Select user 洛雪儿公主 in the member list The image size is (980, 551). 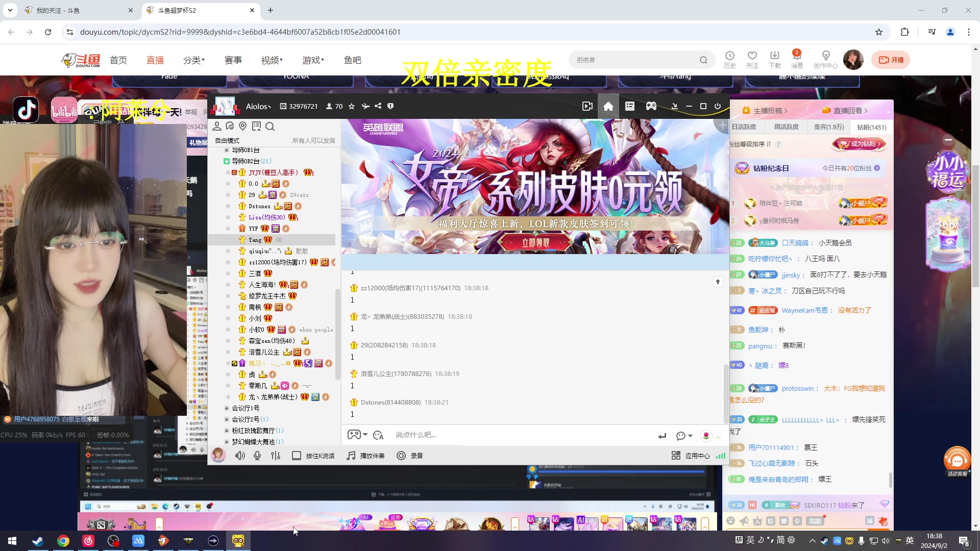[264, 352]
